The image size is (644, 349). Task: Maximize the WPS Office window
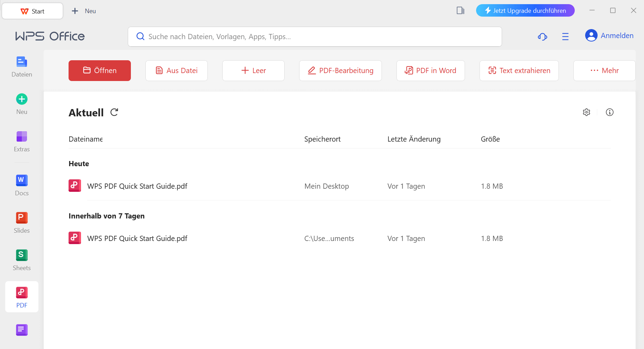pyautogui.click(x=613, y=10)
